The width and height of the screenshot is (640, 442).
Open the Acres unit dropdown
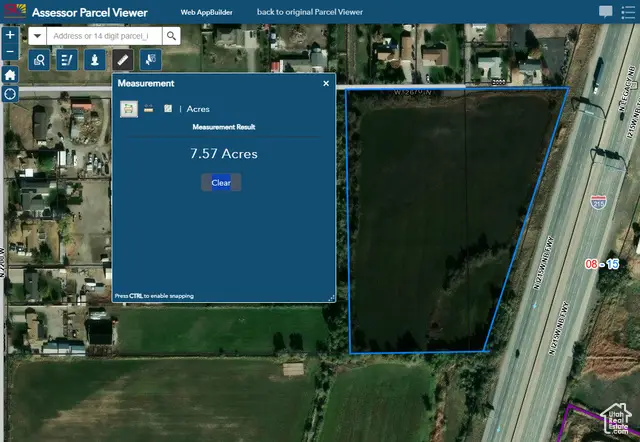(x=198, y=108)
